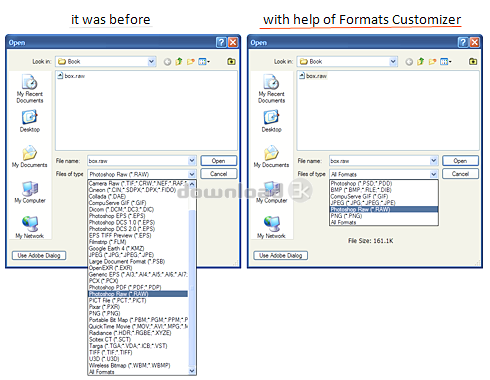This screenshot has width=490, height=380.
Task: Open My Documents in right dialog sidebar
Action: (x=271, y=156)
